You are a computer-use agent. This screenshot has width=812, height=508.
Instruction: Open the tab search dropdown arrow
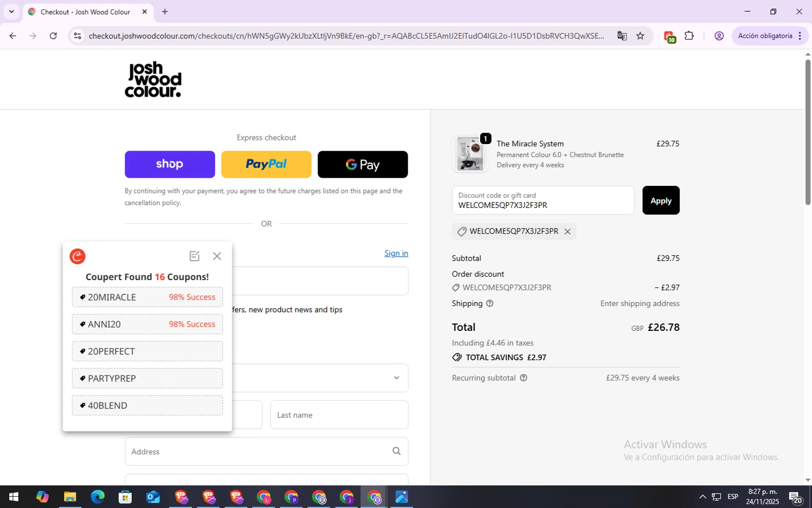tap(11, 11)
